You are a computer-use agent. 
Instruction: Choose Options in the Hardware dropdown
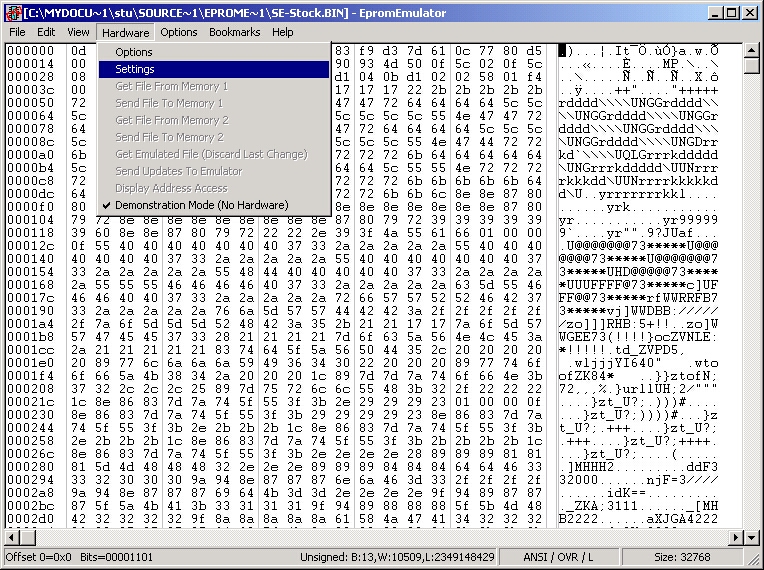pyautogui.click(x=214, y=52)
